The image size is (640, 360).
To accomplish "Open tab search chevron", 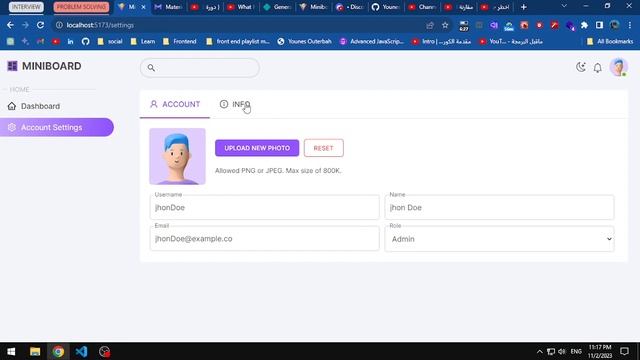I will [x=564, y=6].
